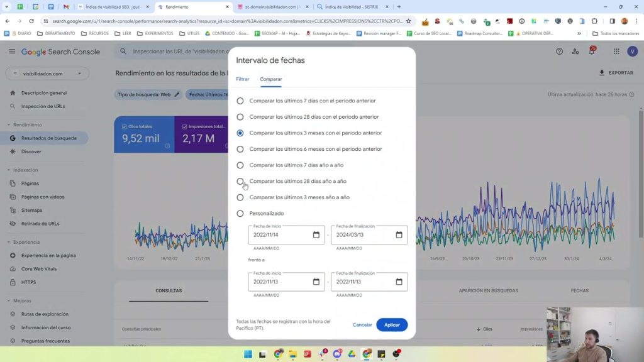Open the users and permissions icon
The image size is (644, 362).
(x=575, y=52)
